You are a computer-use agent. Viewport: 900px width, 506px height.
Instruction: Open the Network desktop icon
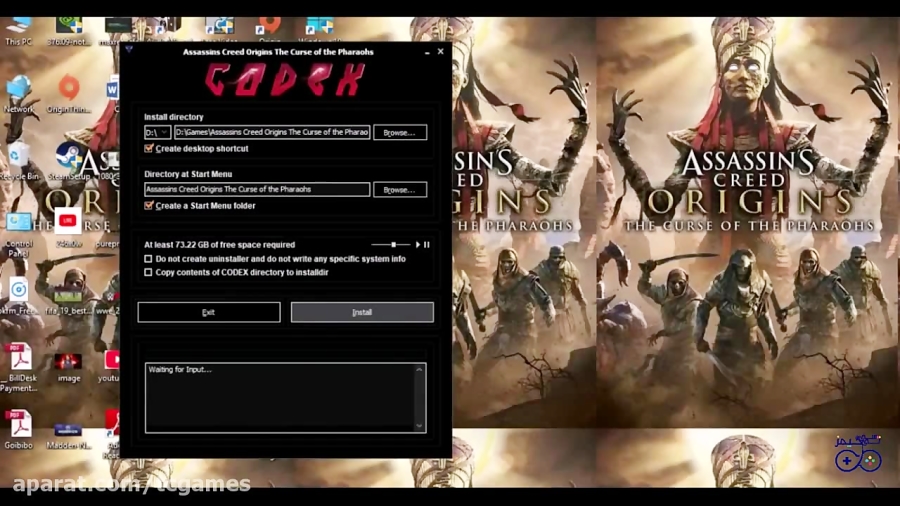point(18,92)
